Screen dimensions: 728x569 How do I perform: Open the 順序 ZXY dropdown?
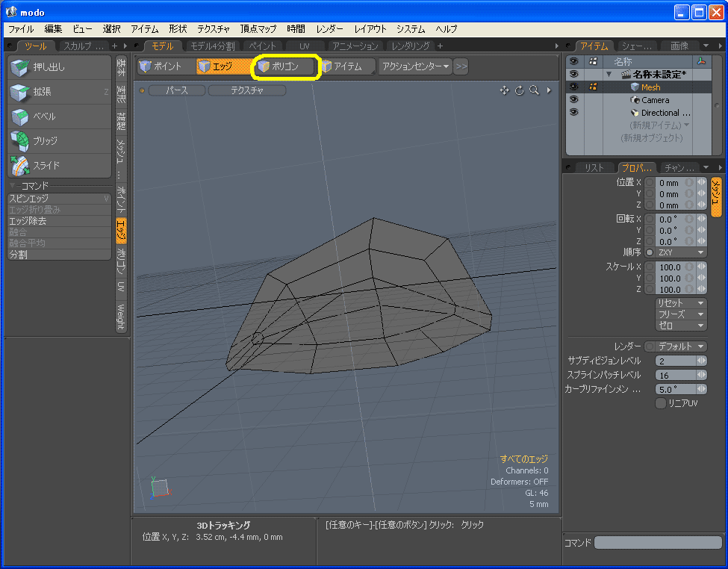tap(681, 252)
